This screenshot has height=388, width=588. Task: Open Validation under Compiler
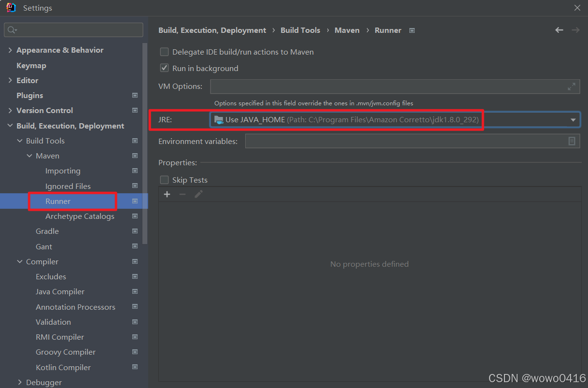pos(53,322)
